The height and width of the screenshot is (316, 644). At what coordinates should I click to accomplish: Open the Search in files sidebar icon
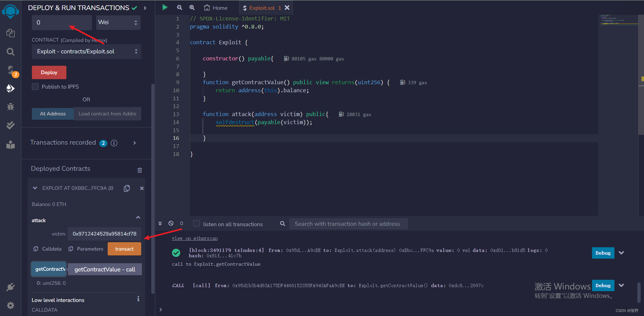pos(10,52)
